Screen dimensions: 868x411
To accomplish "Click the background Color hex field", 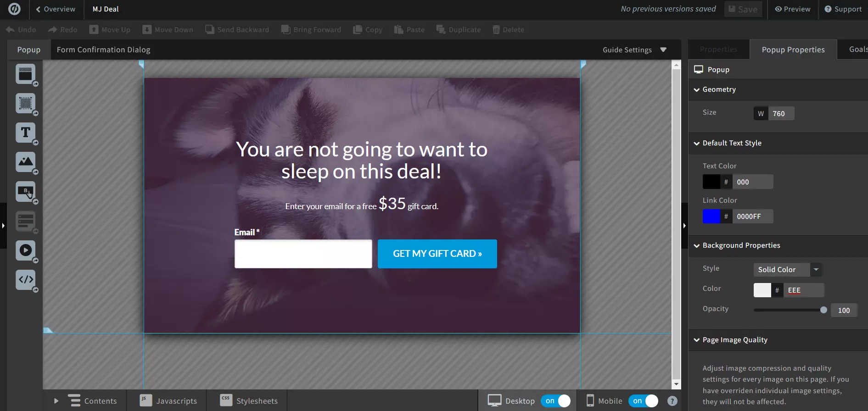I will (804, 290).
